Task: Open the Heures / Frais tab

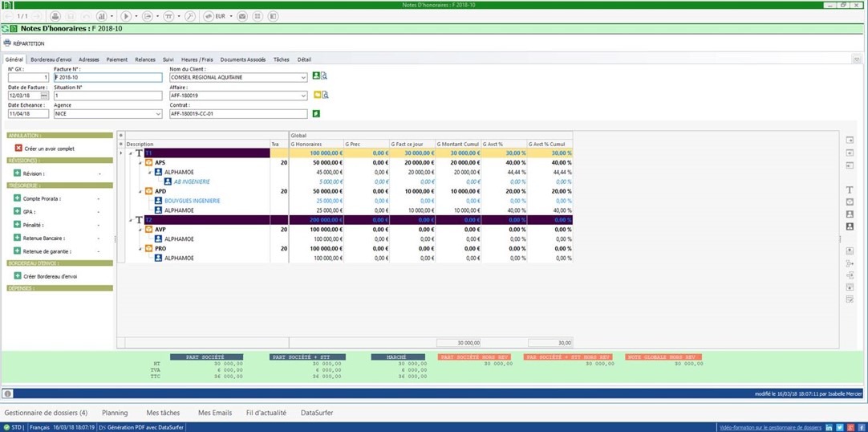Action: pyautogui.click(x=197, y=59)
